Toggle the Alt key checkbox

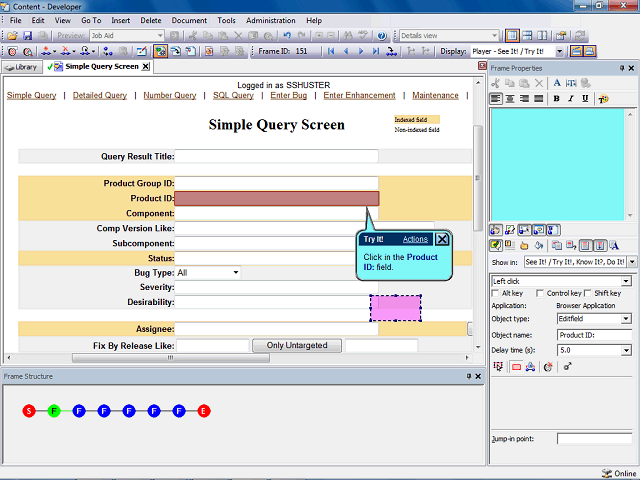click(x=496, y=293)
